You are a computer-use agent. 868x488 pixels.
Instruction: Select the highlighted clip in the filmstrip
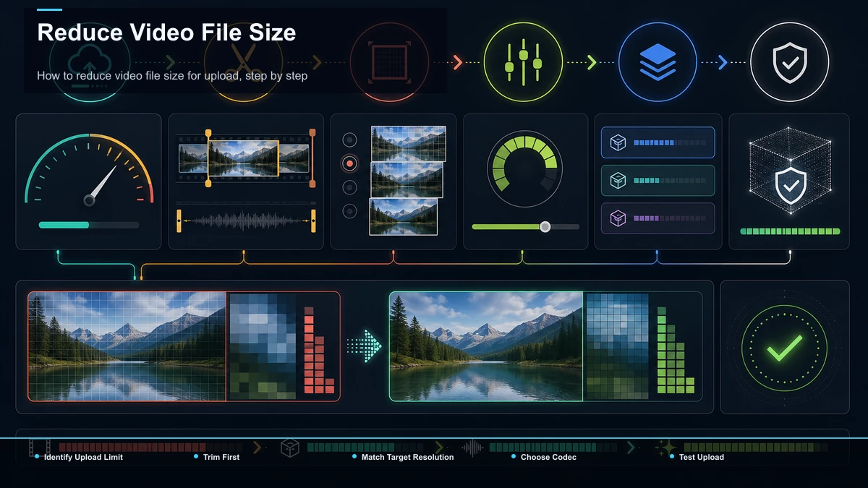click(244, 158)
